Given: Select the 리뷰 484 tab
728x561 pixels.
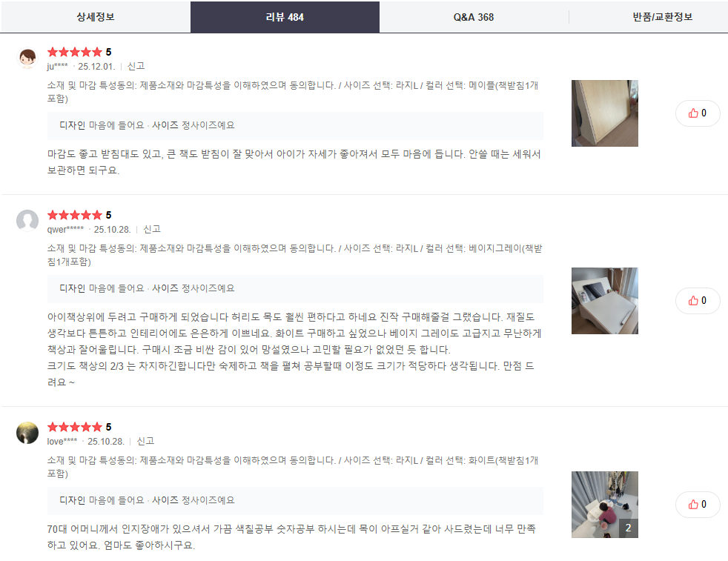Looking at the screenshot, I should point(285,17).
